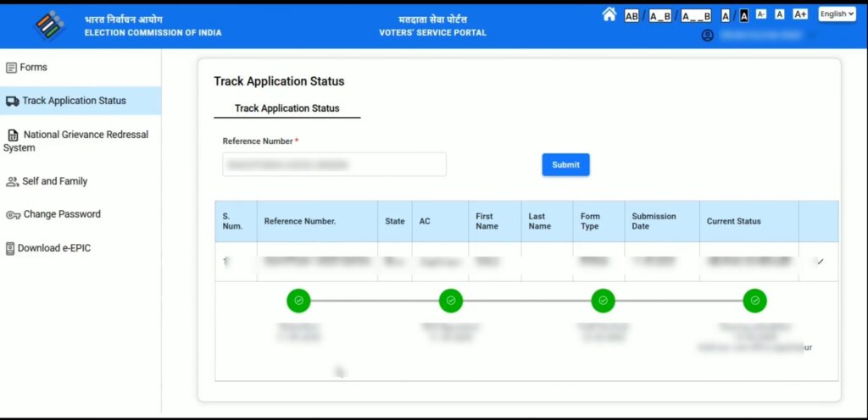Click the Reference Number input field
The image size is (868, 420).
coord(334,164)
